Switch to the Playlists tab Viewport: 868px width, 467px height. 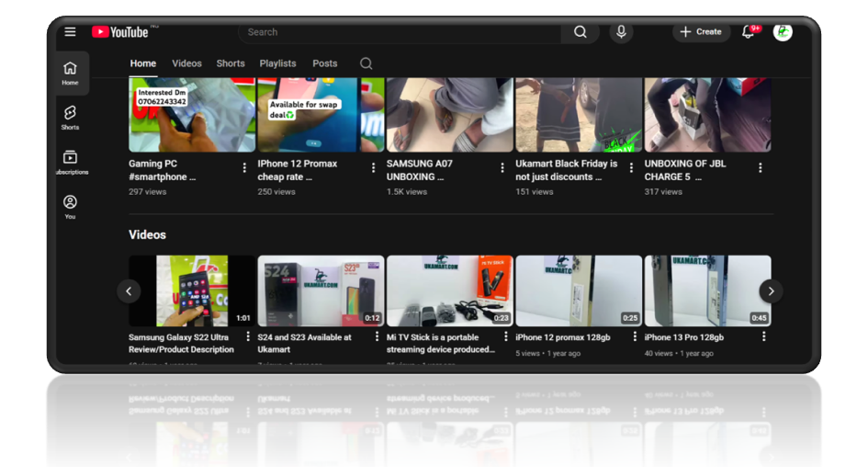[x=277, y=63]
